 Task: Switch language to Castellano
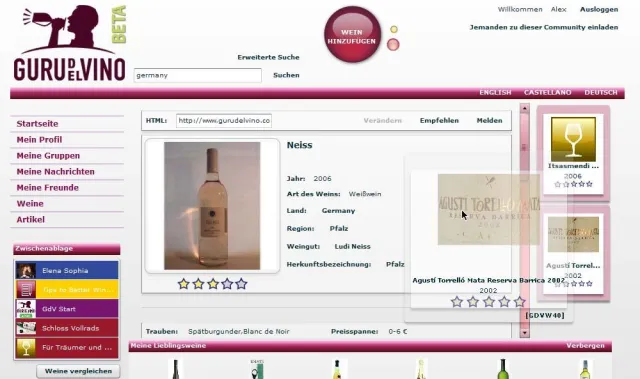(x=547, y=93)
